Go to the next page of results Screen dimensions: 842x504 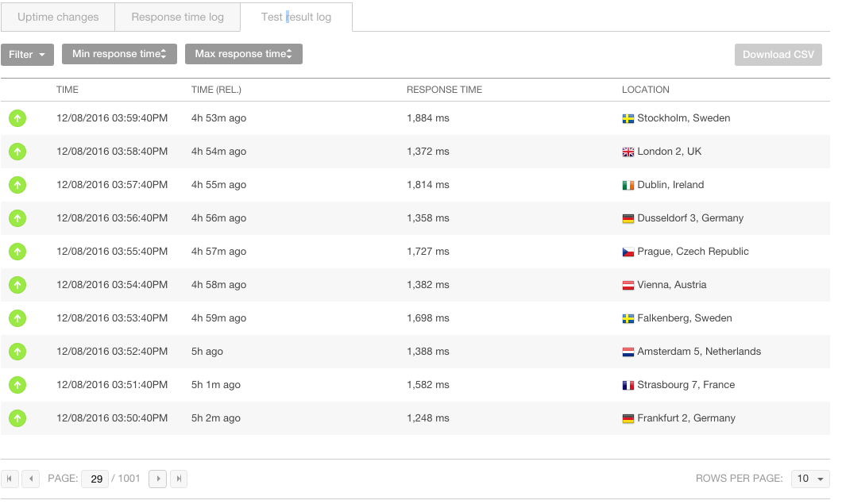[157, 479]
